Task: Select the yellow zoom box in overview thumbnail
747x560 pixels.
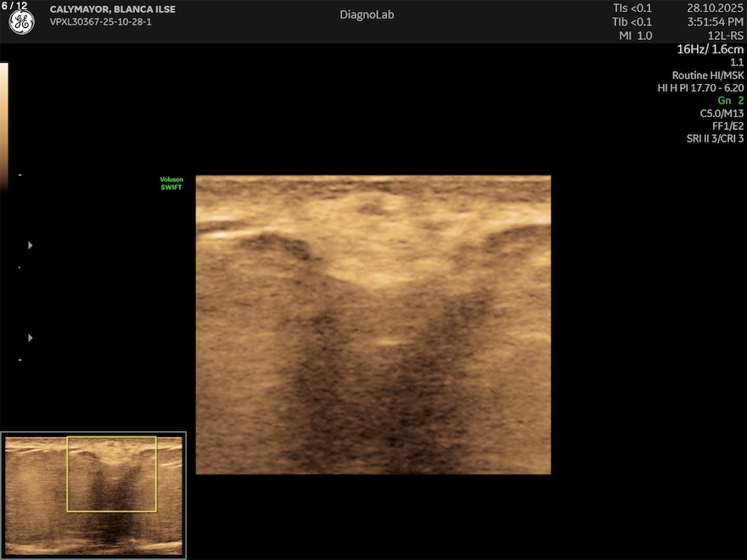Action: point(112,474)
